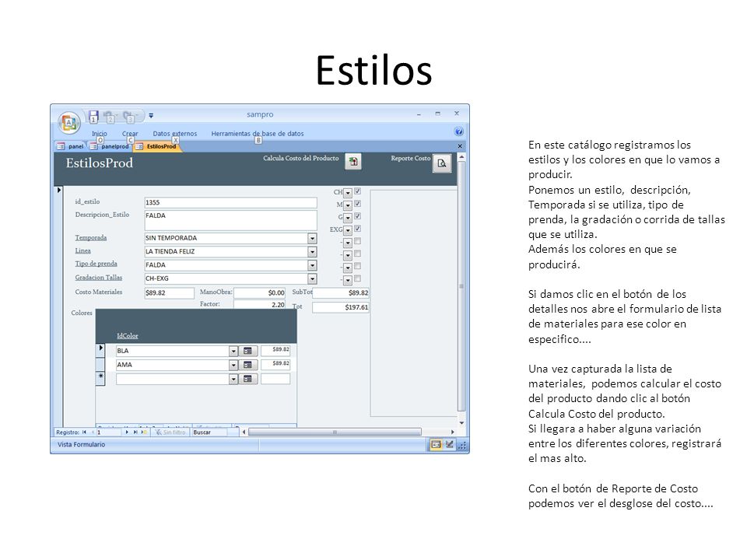Open Herramientas de base de datos tab
Image resolution: width=747 pixels, height=560 pixels.
click(258, 134)
